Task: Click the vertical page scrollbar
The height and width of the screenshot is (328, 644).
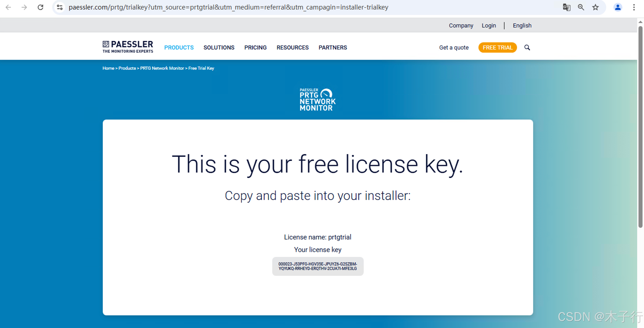Action: pos(640,125)
